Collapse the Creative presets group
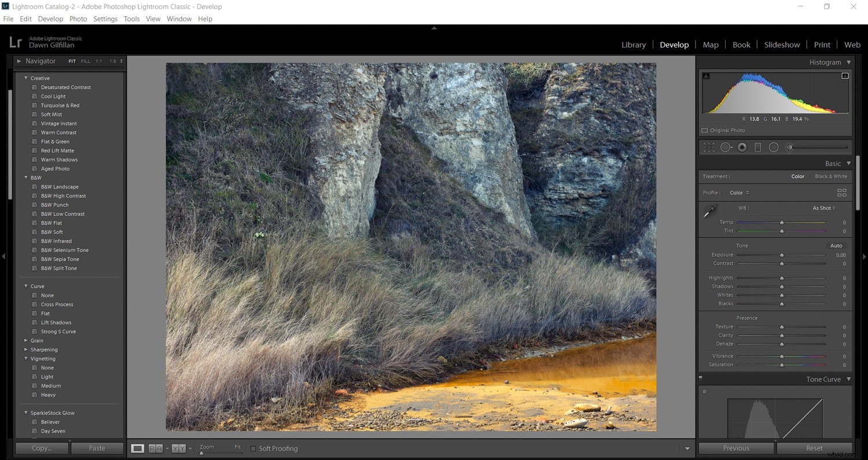Viewport: 868px width, 460px height. point(26,78)
